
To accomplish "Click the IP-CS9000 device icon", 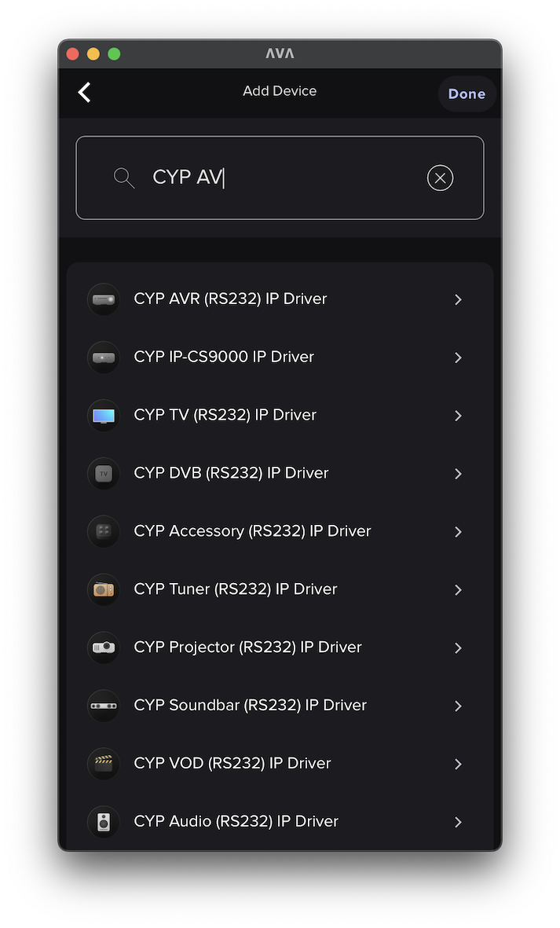I will (x=103, y=358).
